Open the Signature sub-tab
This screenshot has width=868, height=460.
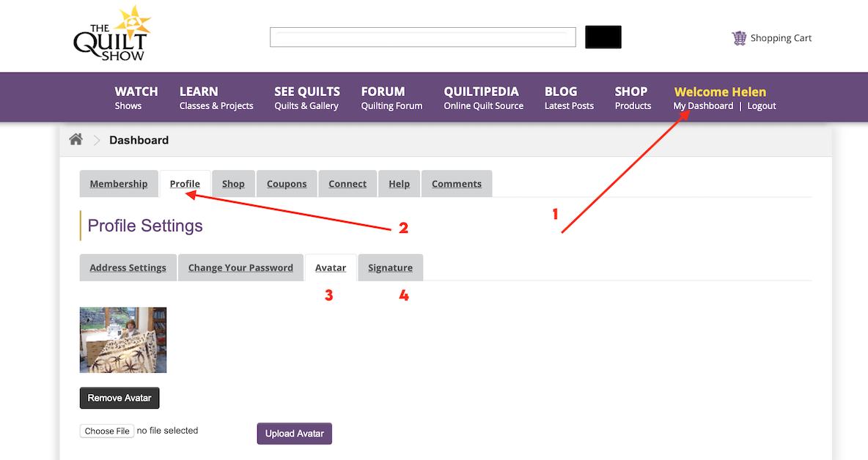pyautogui.click(x=390, y=268)
